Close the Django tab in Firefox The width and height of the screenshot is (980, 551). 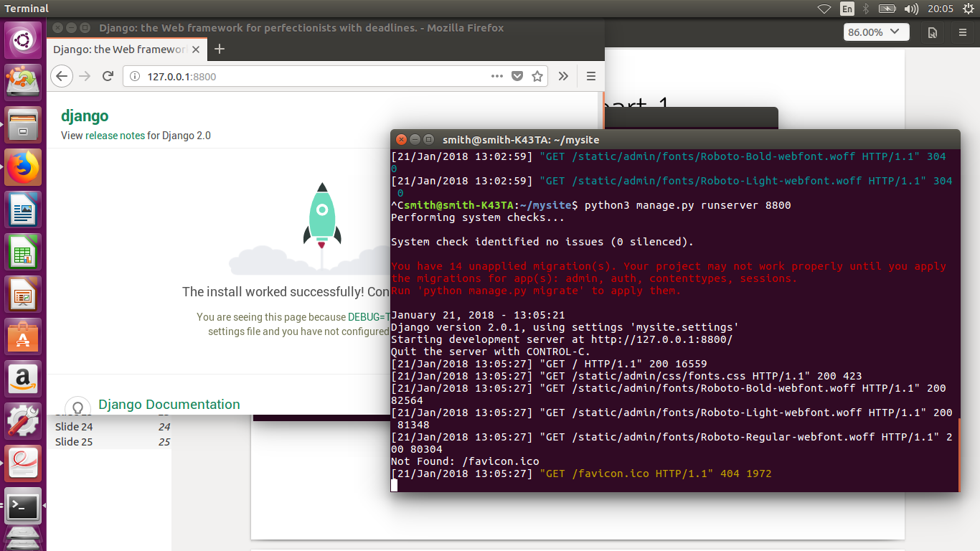pyautogui.click(x=196, y=49)
